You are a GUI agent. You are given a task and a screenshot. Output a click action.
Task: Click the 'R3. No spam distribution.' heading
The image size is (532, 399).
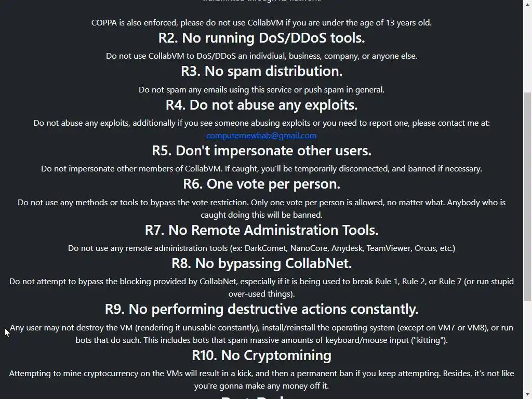pyautogui.click(x=261, y=71)
